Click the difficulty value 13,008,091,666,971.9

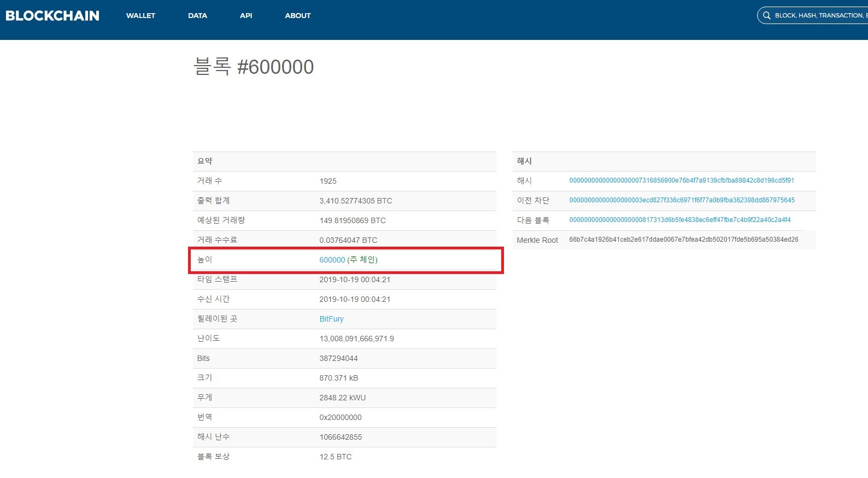click(356, 339)
